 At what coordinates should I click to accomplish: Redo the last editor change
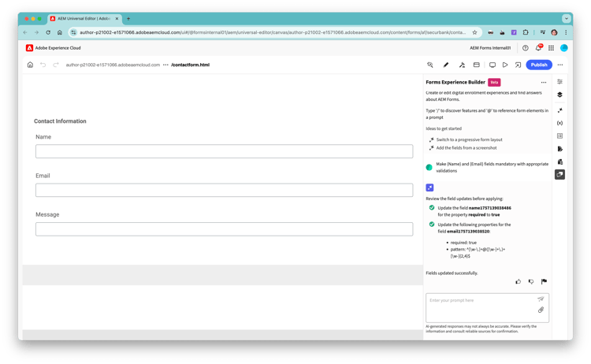pyautogui.click(x=56, y=65)
